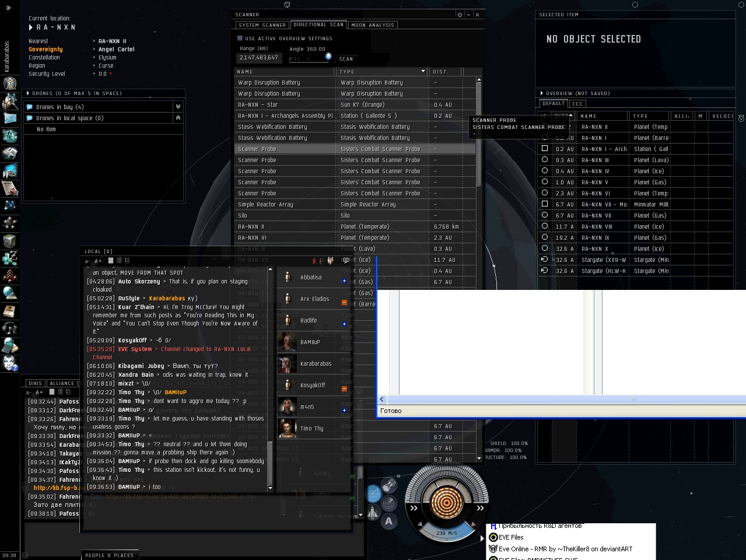Select third text display mode in Local chat
This screenshot has height=560, width=746.
(127, 261)
